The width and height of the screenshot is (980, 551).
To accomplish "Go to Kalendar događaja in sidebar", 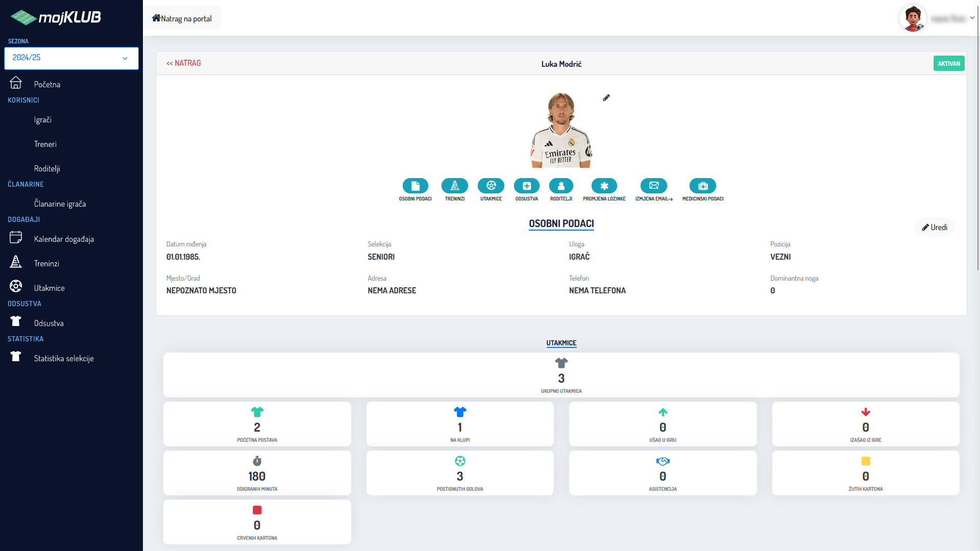I will pyautogui.click(x=64, y=239).
